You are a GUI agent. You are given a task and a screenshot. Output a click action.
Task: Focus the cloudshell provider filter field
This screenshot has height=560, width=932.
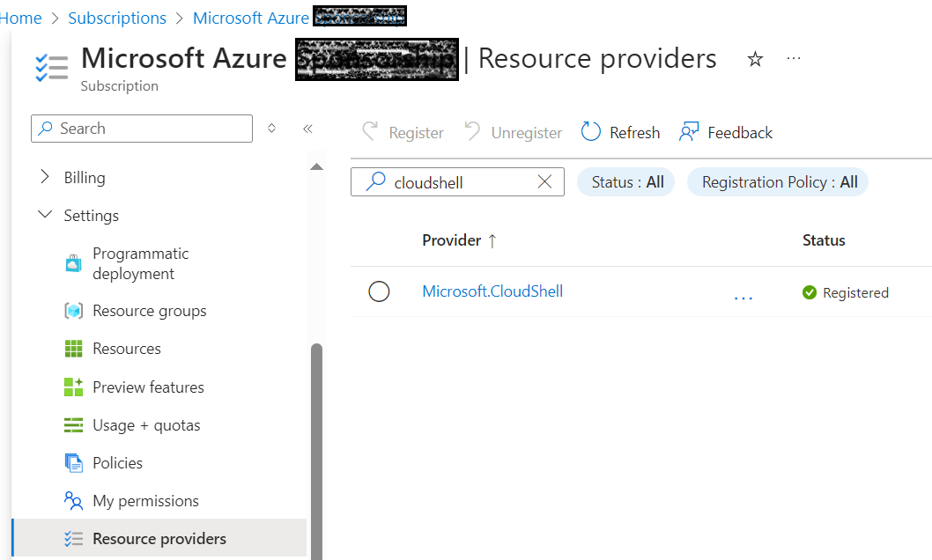tap(457, 181)
